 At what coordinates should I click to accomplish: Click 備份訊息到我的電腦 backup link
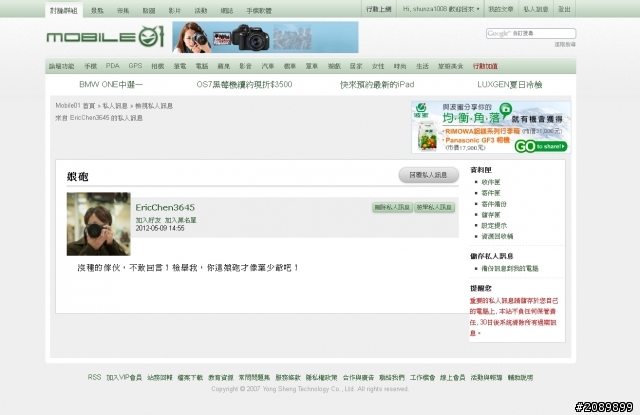[x=510, y=269]
